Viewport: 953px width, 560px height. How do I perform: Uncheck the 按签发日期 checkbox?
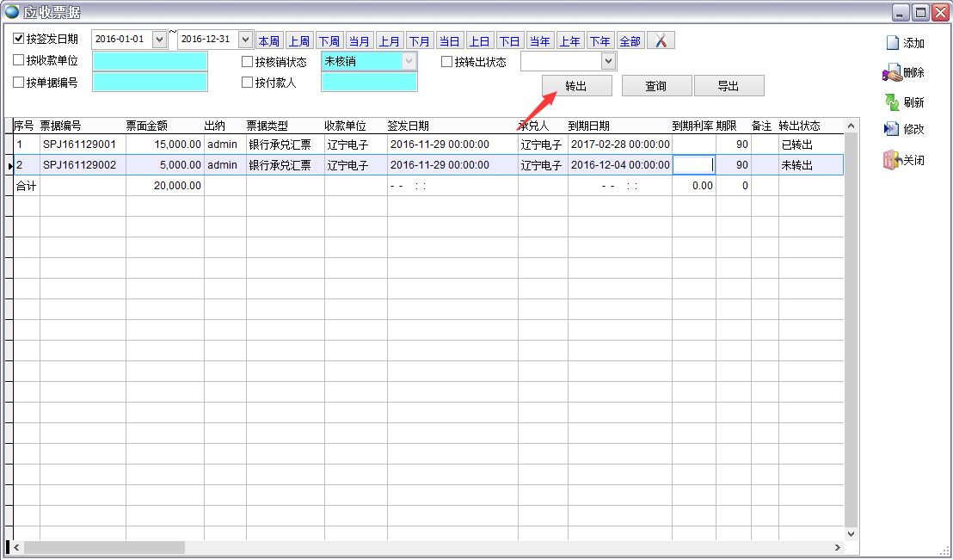[x=19, y=39]
